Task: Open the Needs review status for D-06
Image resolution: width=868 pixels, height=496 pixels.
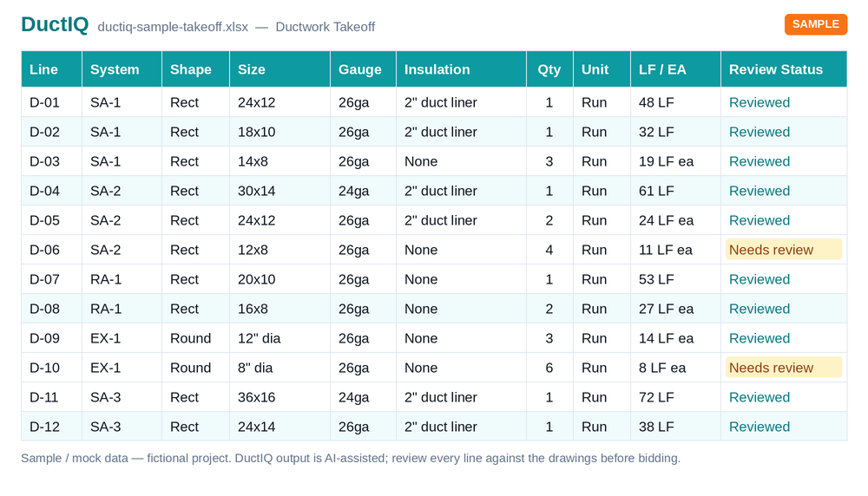Action: 784,250
